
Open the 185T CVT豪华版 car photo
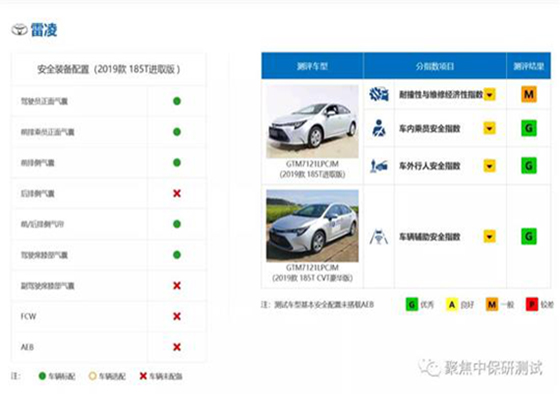point(312,226)
